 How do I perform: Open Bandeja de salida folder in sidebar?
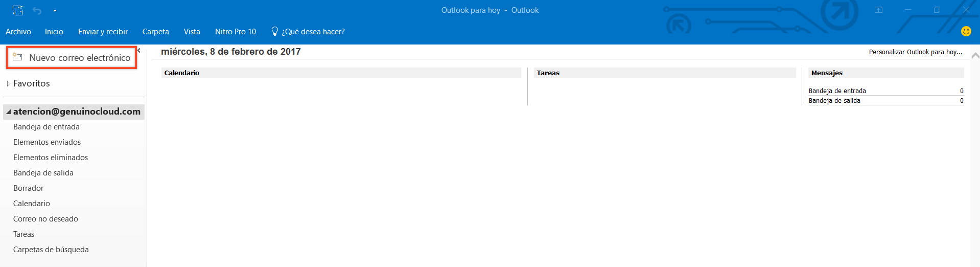pos(43,173)
